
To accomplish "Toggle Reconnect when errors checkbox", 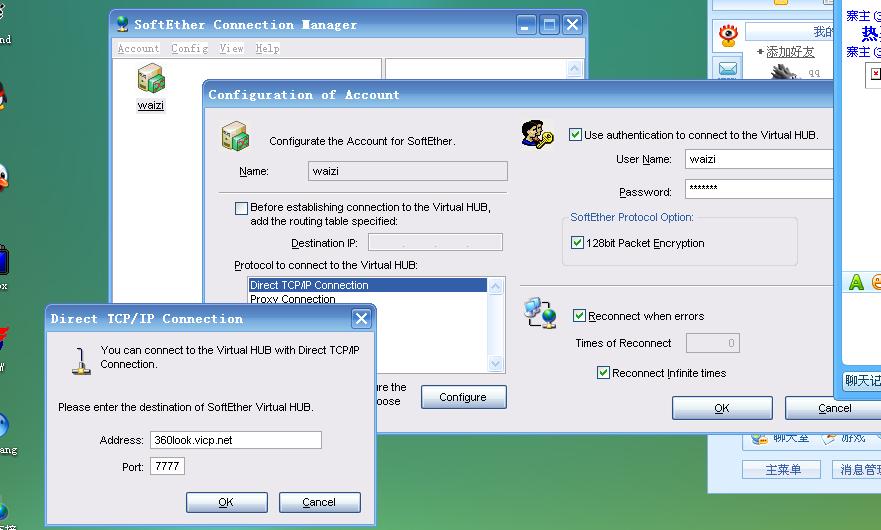I will [x=579, y=315].
